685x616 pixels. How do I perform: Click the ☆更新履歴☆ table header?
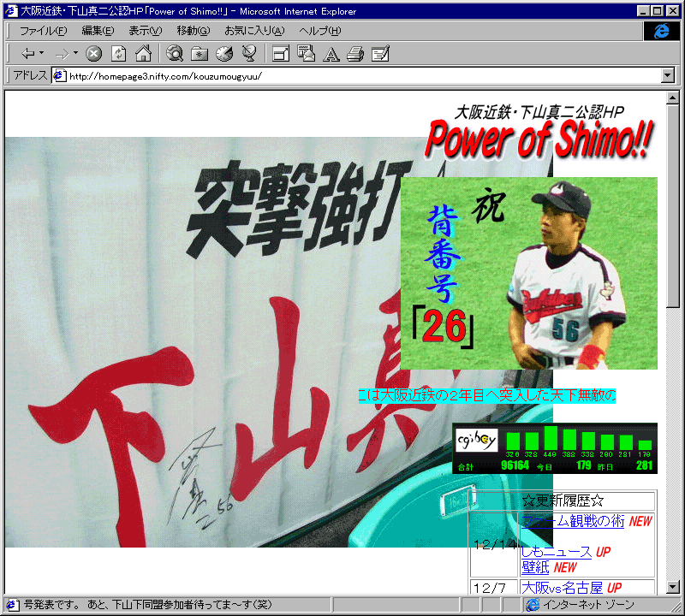tap(563, 500)
